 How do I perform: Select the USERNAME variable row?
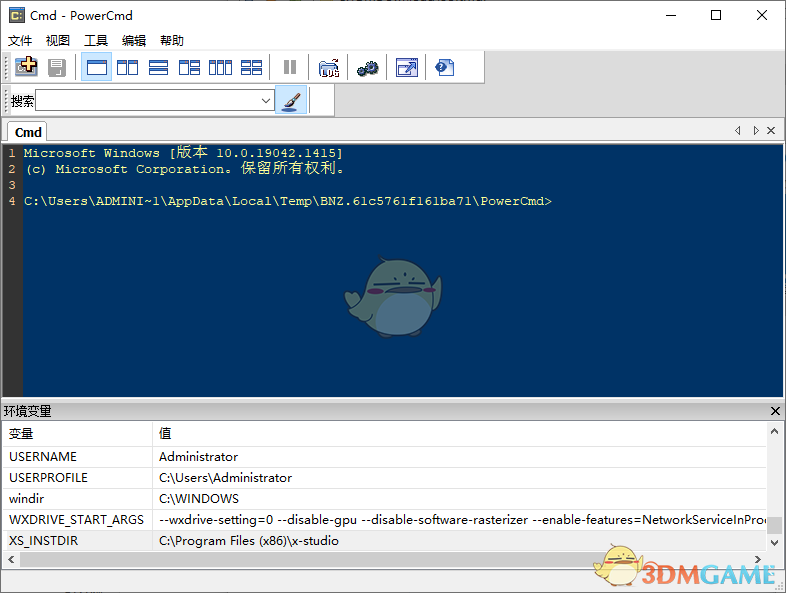click(385, 457)
